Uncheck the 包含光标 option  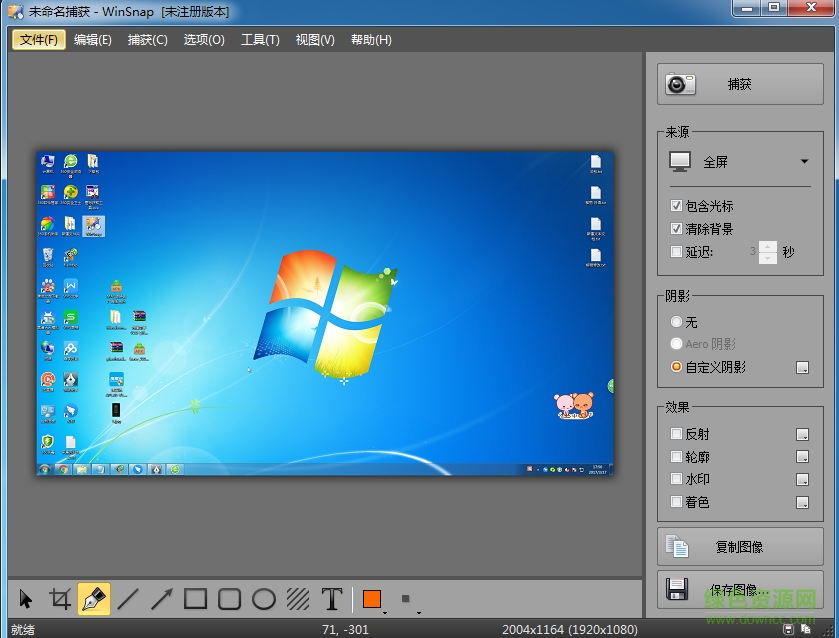[677, 206]
